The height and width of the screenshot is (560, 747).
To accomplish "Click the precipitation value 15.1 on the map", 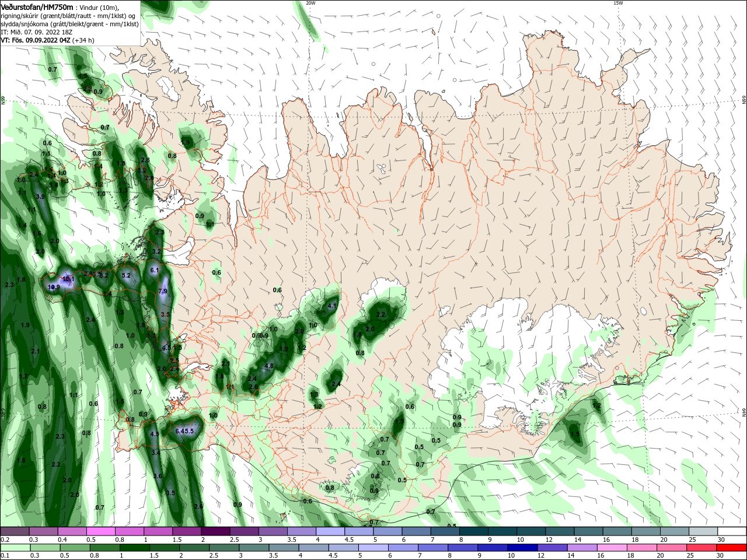I will click(x=68, y=279).
